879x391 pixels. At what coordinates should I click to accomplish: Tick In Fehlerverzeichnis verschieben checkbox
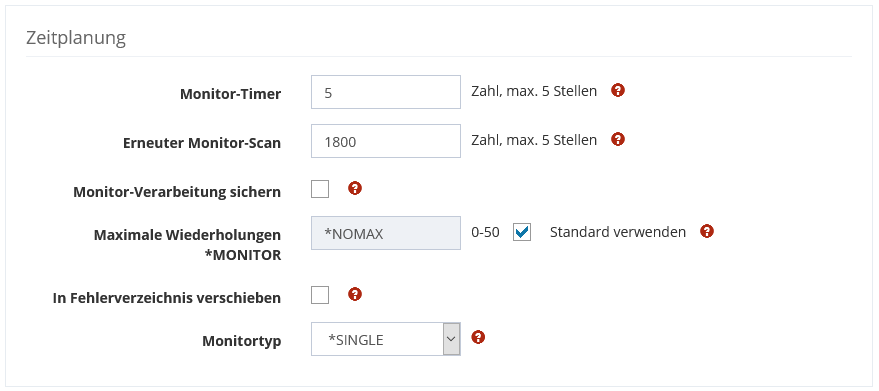coord(320,295)
